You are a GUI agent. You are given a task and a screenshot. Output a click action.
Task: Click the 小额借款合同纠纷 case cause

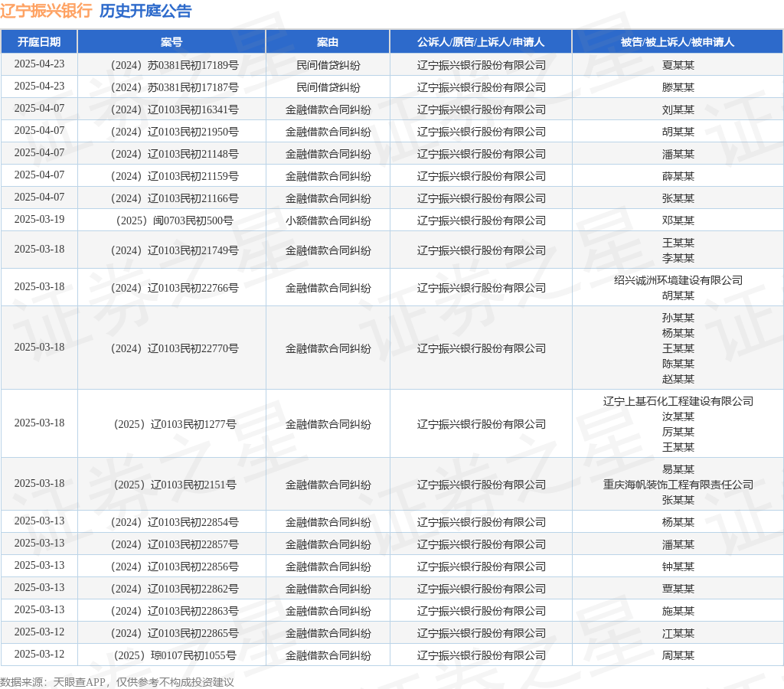[328, 220]
